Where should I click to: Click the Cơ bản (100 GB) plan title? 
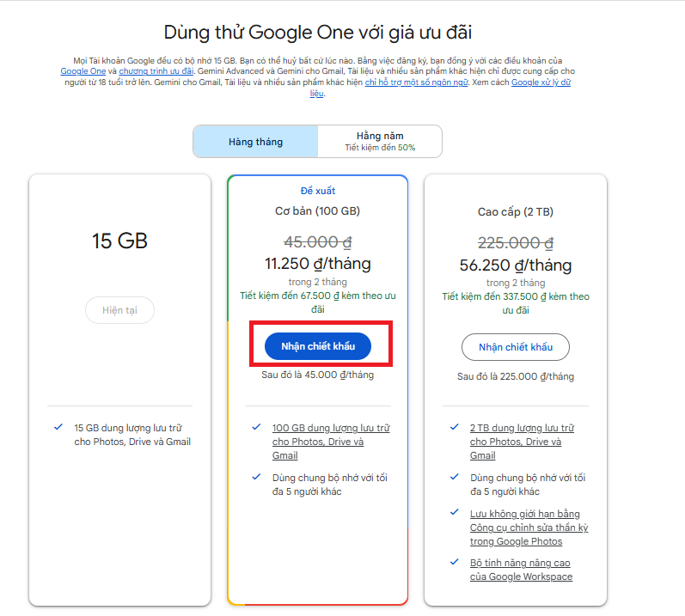pos(318,211)
